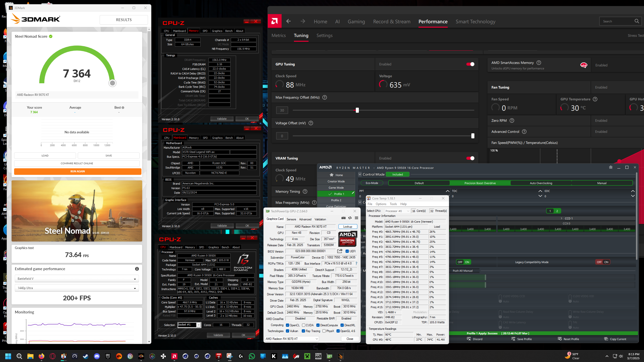644x362 pixels.
Task: Click the EDC down arrow stepper
Action: (633, 196)
